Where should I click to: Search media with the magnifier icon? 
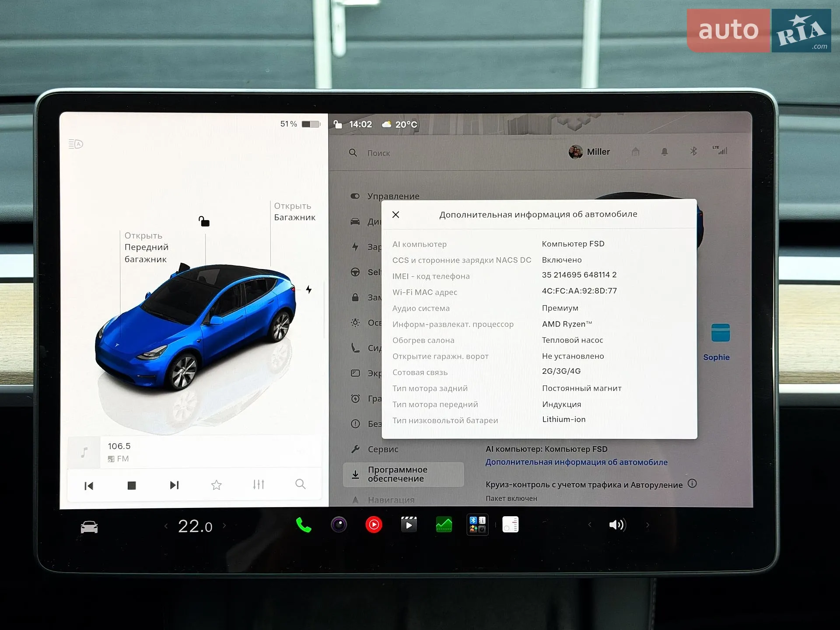(x=301, y=484)
